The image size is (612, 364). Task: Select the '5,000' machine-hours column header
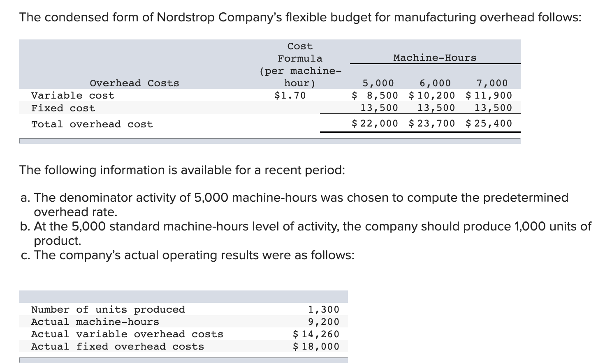378,83
